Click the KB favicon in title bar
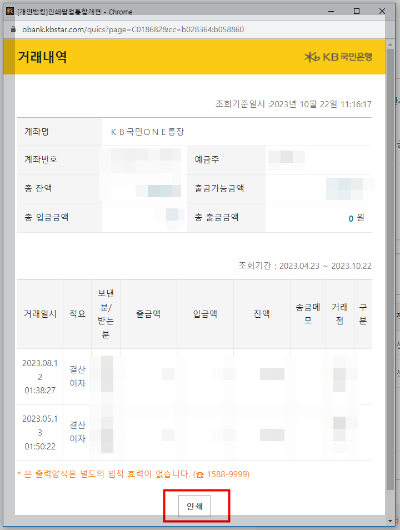Viewport: 400px width, 530px height. point(10,11)
